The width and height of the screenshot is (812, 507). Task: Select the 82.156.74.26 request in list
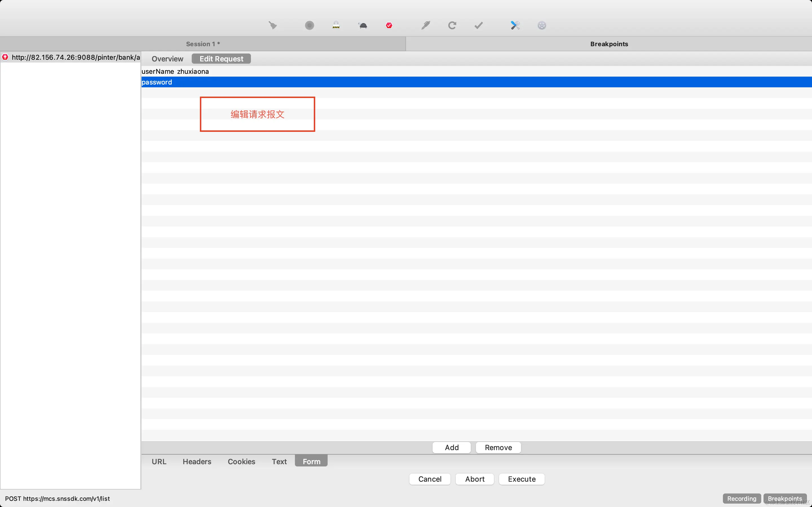click(76, 57)
